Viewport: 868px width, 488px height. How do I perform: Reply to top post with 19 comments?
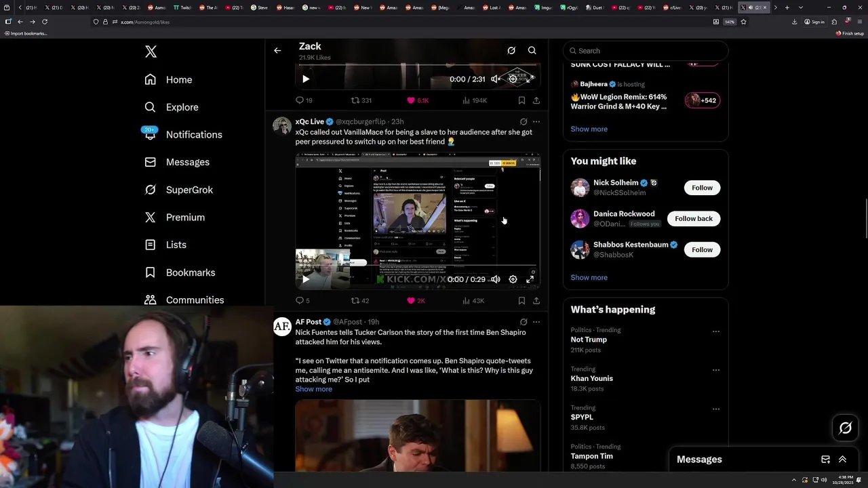click(304, 100)
